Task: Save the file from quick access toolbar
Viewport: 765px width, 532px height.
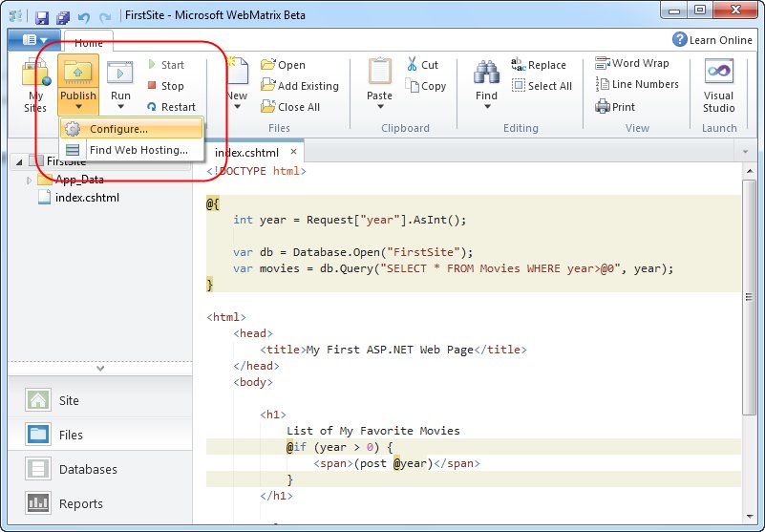Action: (42, 17)
